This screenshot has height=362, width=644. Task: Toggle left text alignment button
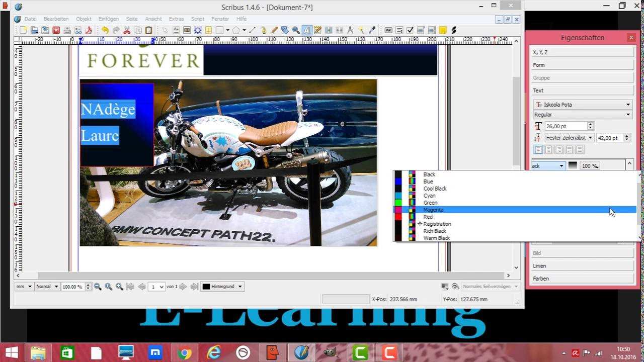pyautogui.click(x=538, y=150)
